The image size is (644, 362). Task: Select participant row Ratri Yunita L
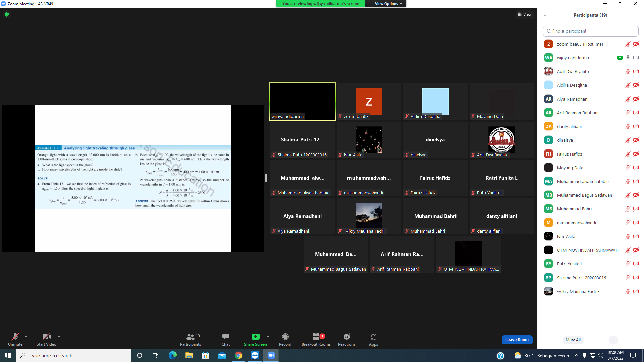click(590, 264)
